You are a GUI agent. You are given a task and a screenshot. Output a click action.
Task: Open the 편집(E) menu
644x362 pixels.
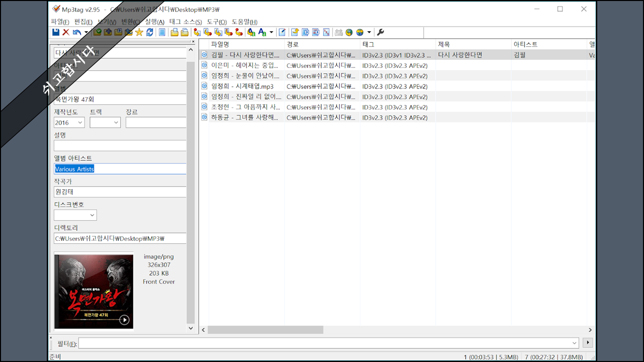83,22
